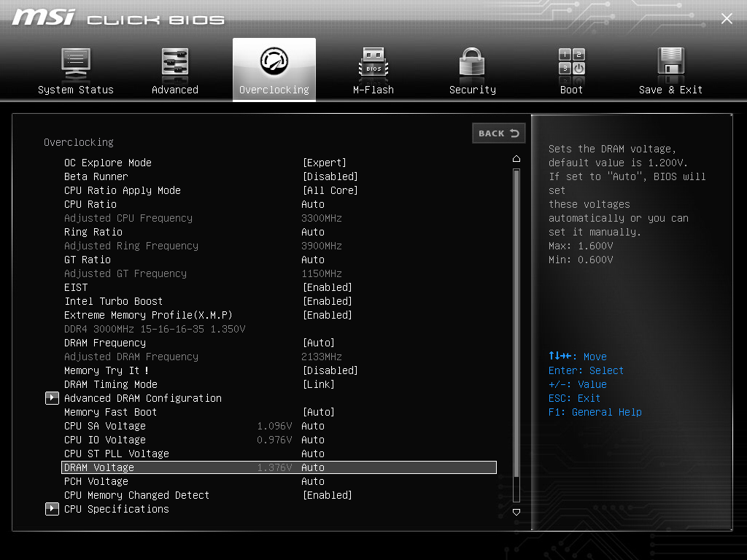This screenshot has height=560, width=747.
Task: Click the highlighted DRAM Voltage row
Action: [279, 467]
